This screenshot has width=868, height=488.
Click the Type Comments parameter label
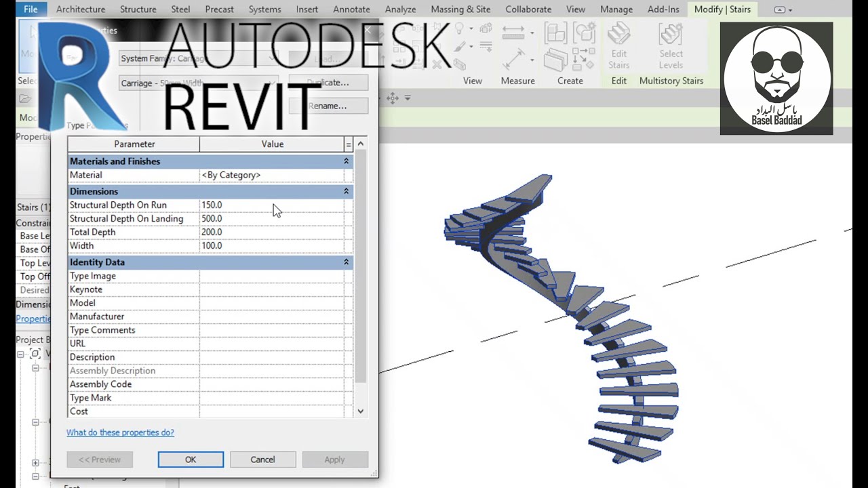[102, 330]
